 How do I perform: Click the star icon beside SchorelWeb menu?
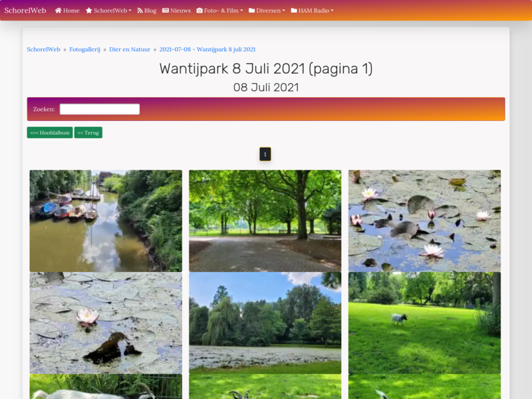(x=89, y=11)
